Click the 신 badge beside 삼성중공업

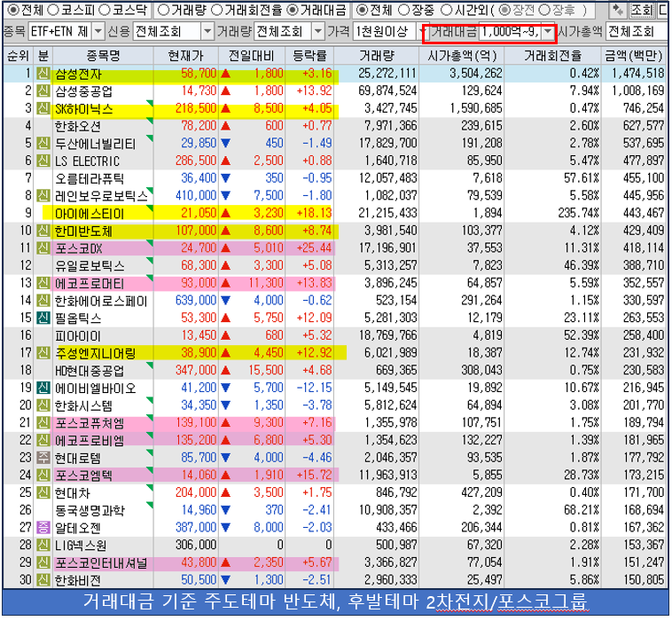[43, 90]
